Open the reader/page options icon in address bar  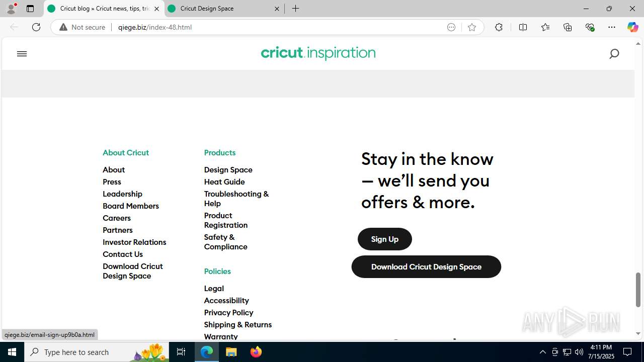click(x=451, y=27)
